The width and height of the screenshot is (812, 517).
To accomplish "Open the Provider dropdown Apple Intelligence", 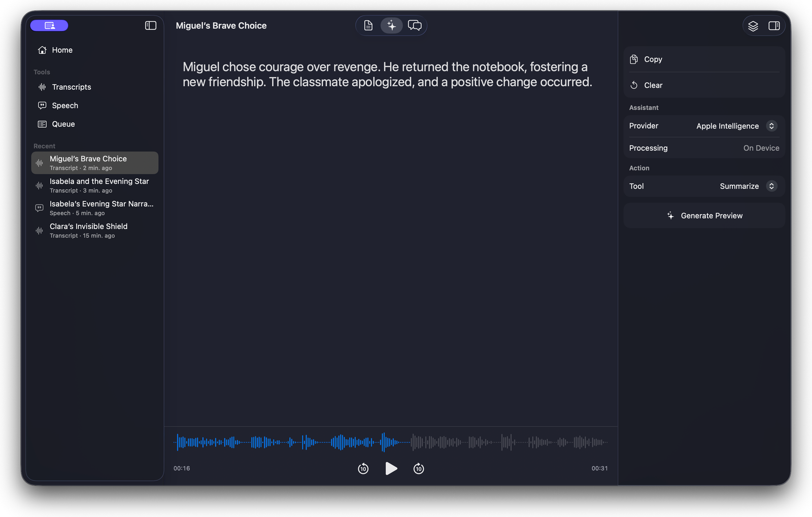I will coord(736,126).
